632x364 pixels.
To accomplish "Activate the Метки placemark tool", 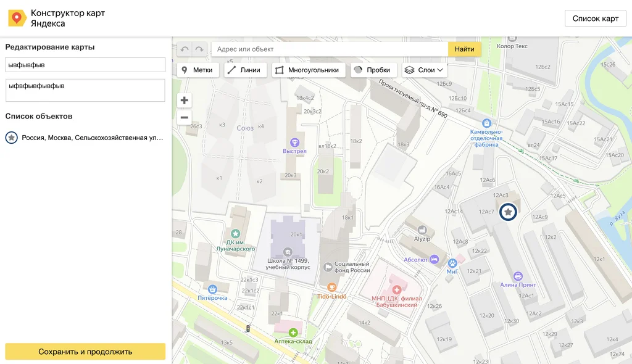I will (198, 70).
